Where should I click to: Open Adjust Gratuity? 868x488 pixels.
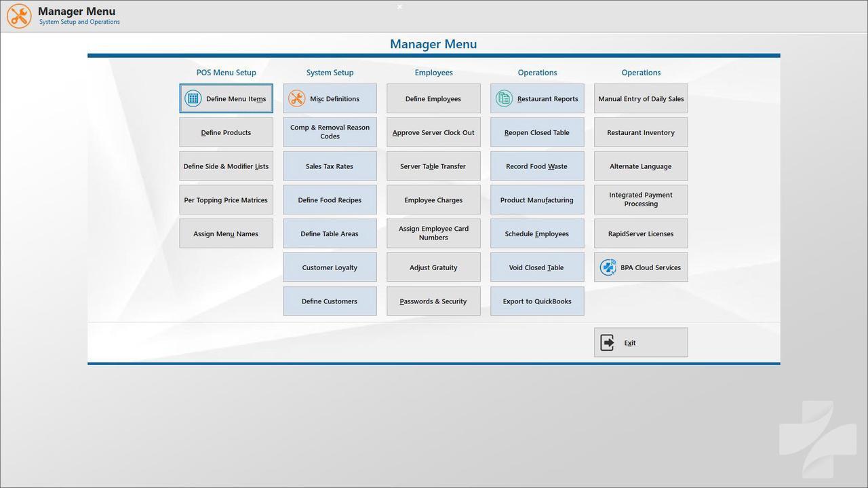click(434, 267)
